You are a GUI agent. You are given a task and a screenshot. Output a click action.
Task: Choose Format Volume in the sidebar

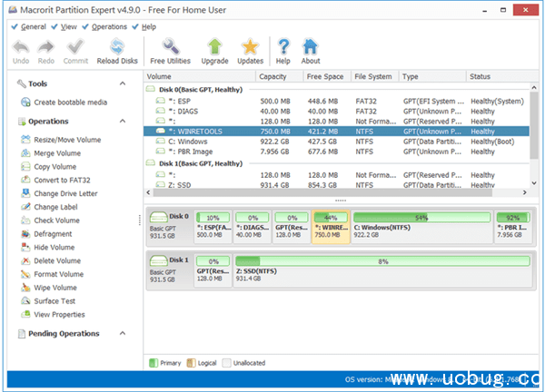[x=58, y=274]
